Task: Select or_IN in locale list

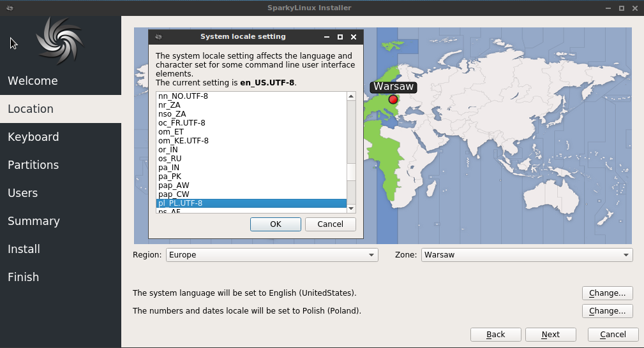Action: pyautogui.click(x=251, y=150)
